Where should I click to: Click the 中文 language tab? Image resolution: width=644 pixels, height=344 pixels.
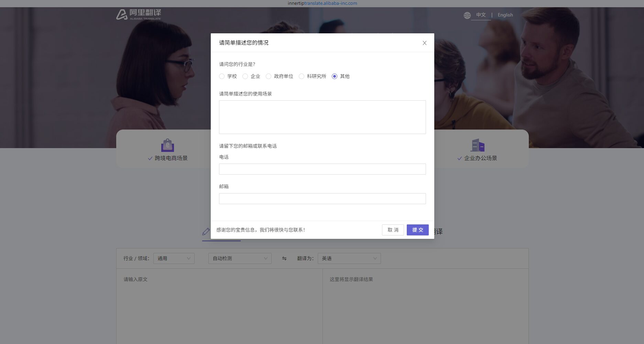pyautogui.click(x=481, y=15)
